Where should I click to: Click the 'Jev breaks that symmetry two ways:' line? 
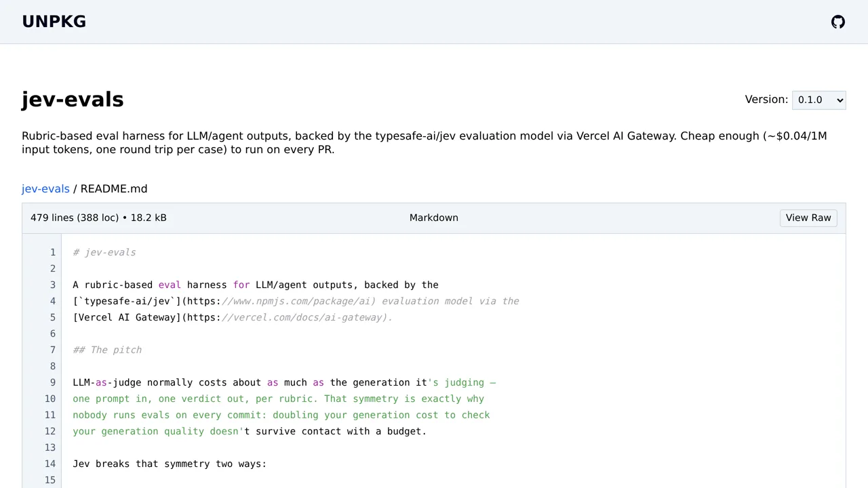click(170, 464)
